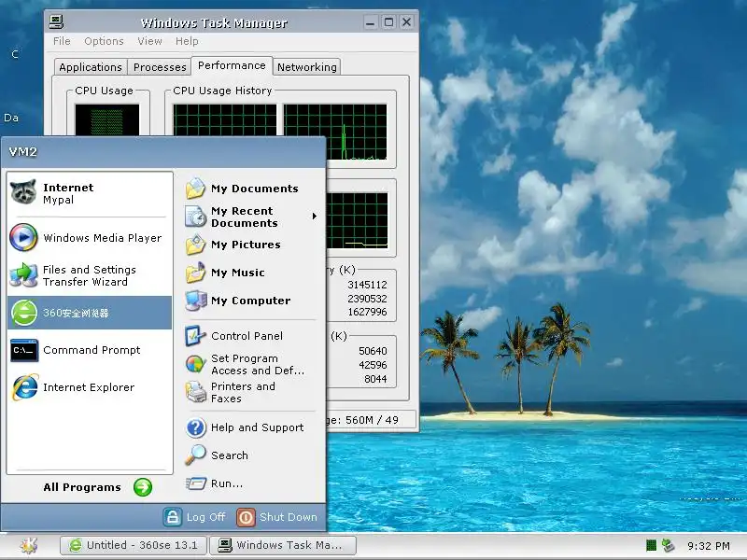Screen dimensions: 747x560
Task: Click green CPU meter tray icon
Action: pos(651,545)
